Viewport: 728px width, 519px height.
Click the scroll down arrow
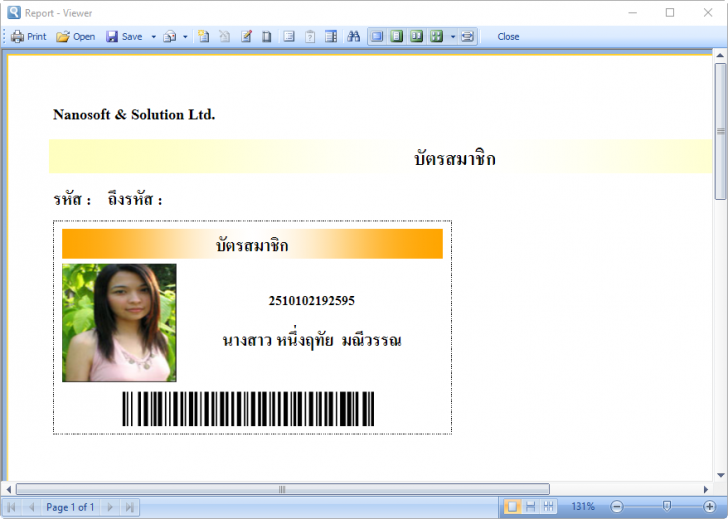click(720, 475)
